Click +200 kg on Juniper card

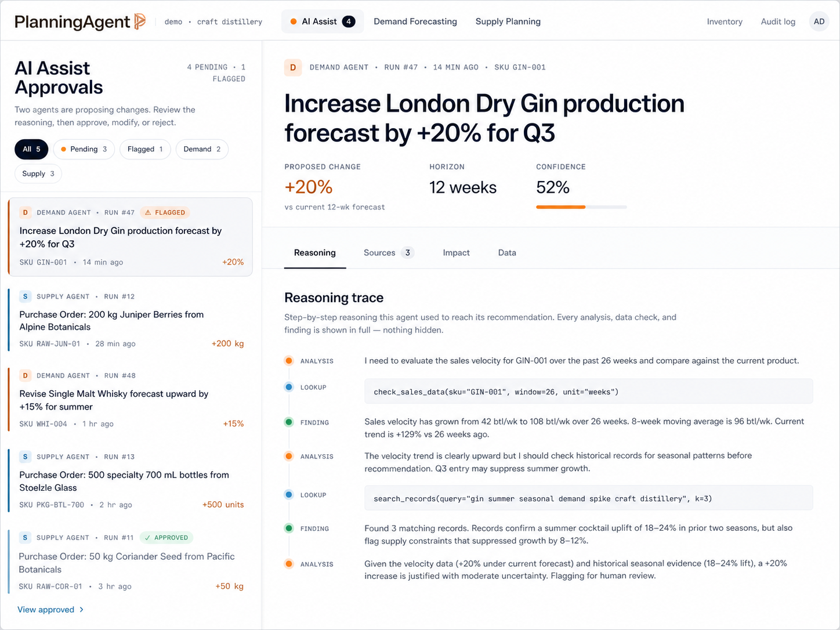click(228, 343)
